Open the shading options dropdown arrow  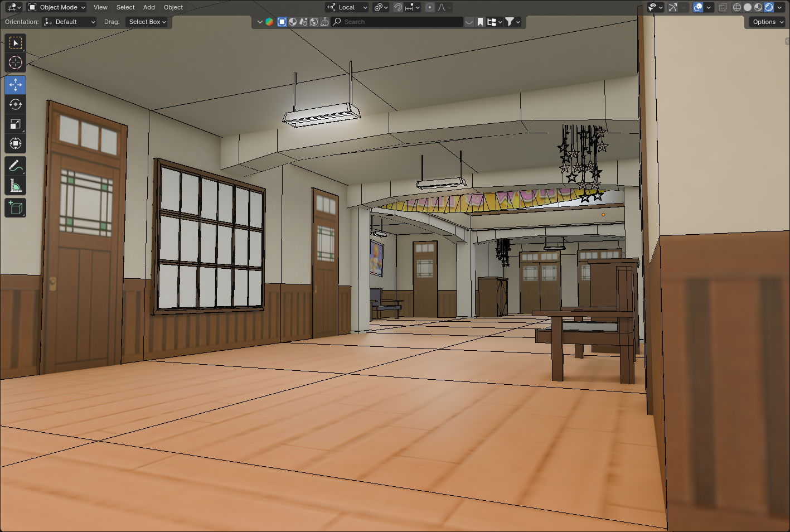(779, 7)
